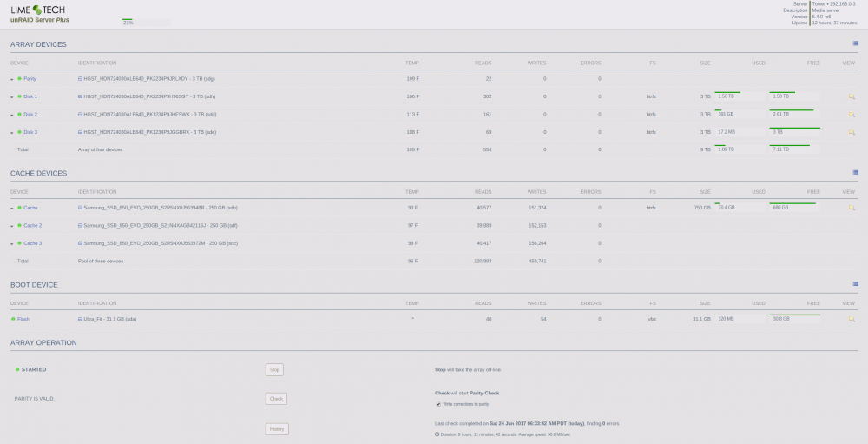868x444 pixels.
Task: Open parity check History
Action: 277,429
